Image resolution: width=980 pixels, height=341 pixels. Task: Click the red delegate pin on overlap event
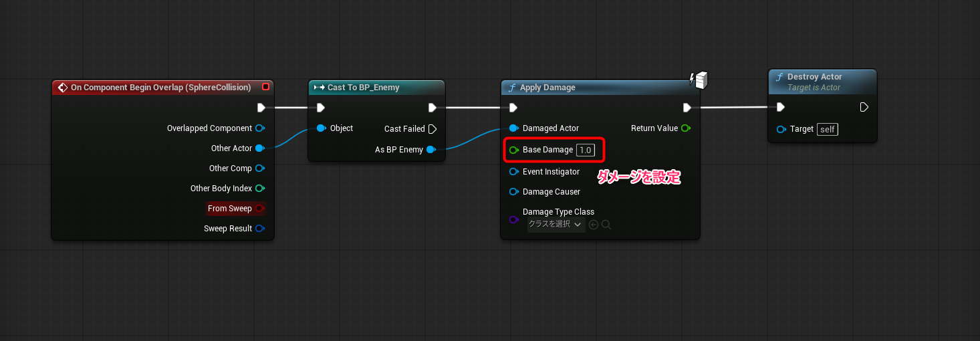[x=265, y=87]
